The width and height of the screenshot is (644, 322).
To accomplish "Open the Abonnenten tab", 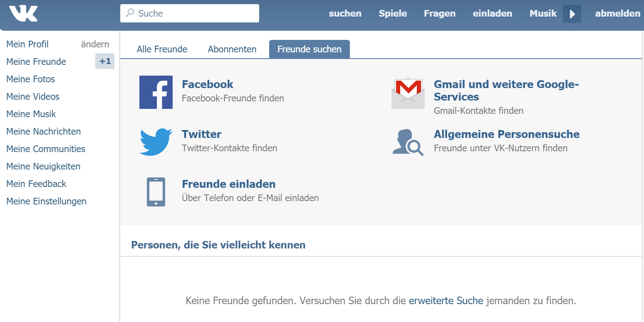I will pos(232,49).
